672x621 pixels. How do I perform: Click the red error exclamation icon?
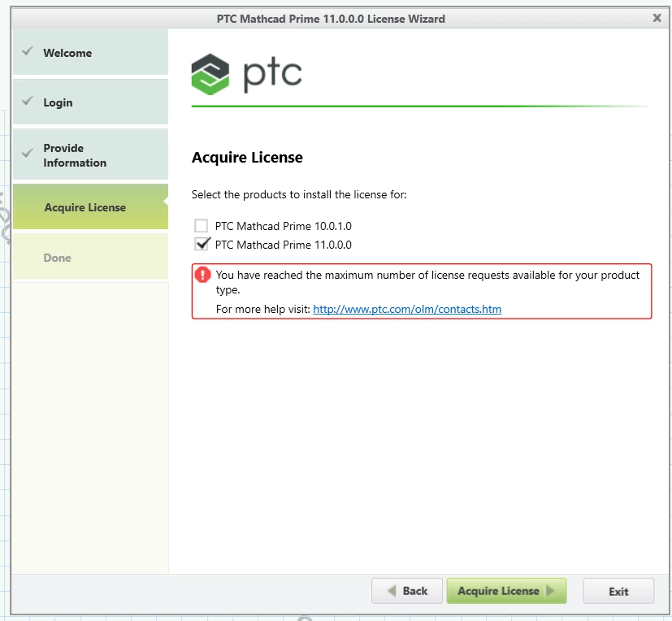(x=202, y=275)
